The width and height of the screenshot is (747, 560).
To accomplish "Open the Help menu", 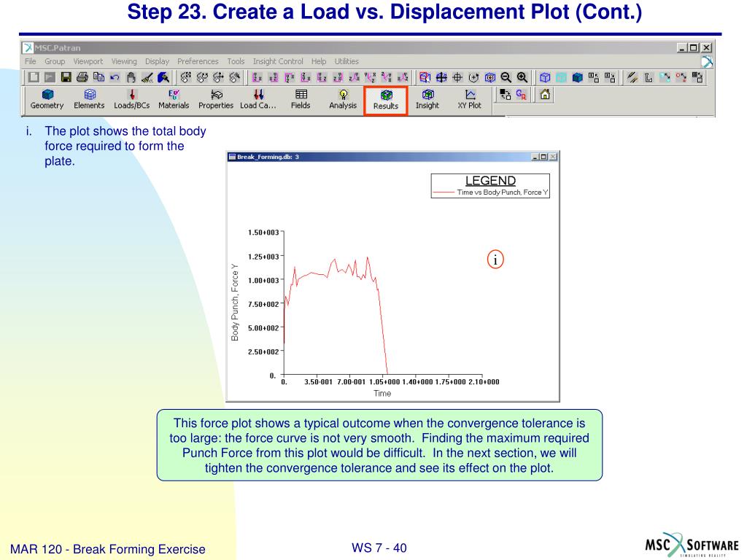I will (x=319, y=61).
